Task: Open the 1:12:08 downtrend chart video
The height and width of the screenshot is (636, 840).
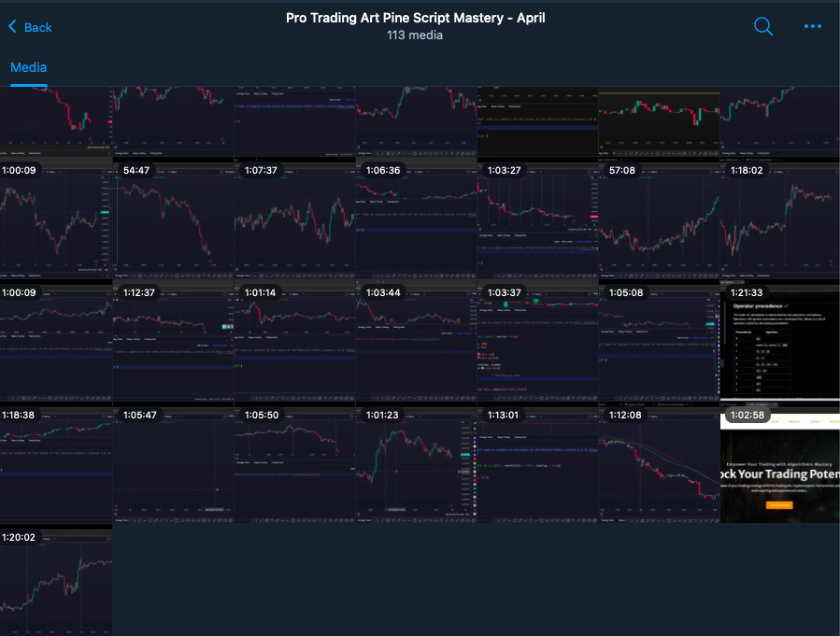Action: 659,463
